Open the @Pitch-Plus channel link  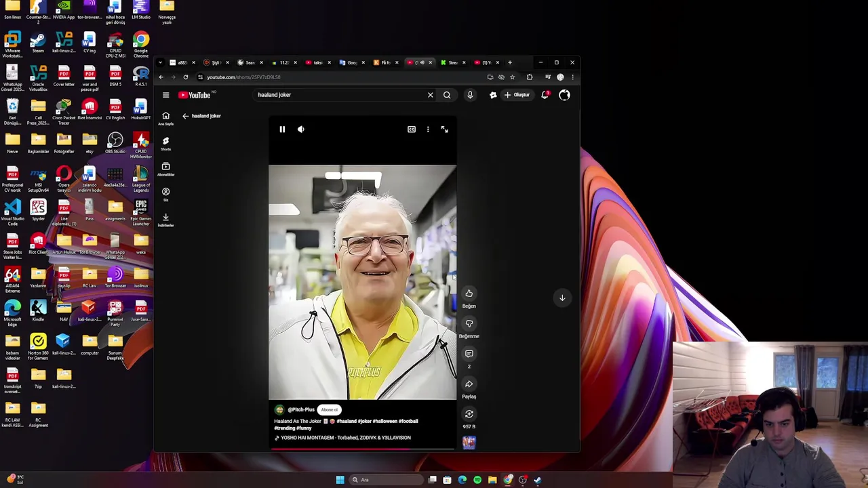point(301,409)
